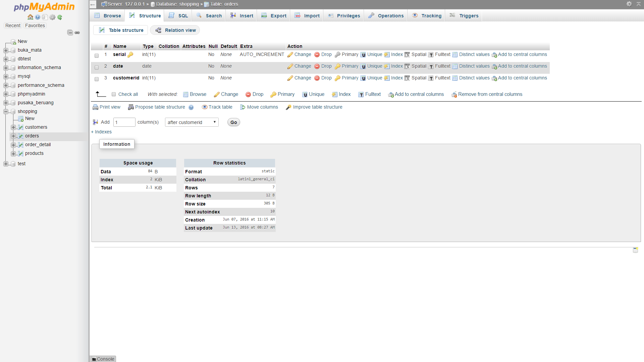Open page settings gear icon top right

(x=629, y=4)
